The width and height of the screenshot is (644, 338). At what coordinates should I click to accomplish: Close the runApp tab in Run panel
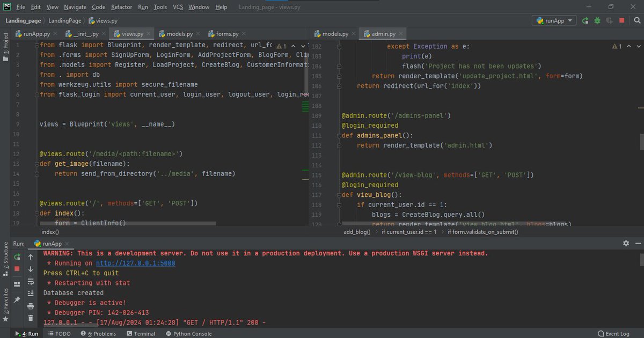(x=68, y=243)
